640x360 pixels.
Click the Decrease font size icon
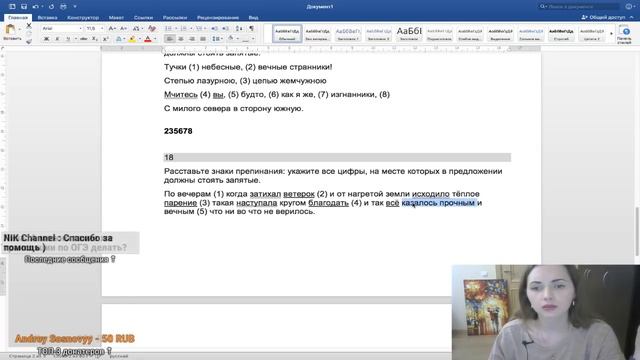point(123,28)
